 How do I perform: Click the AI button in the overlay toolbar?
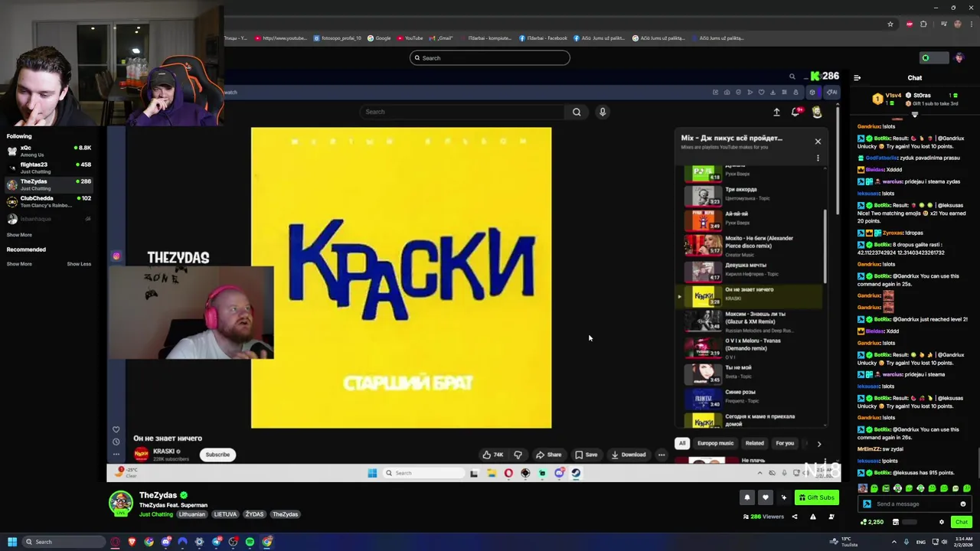tap(832, 93)
